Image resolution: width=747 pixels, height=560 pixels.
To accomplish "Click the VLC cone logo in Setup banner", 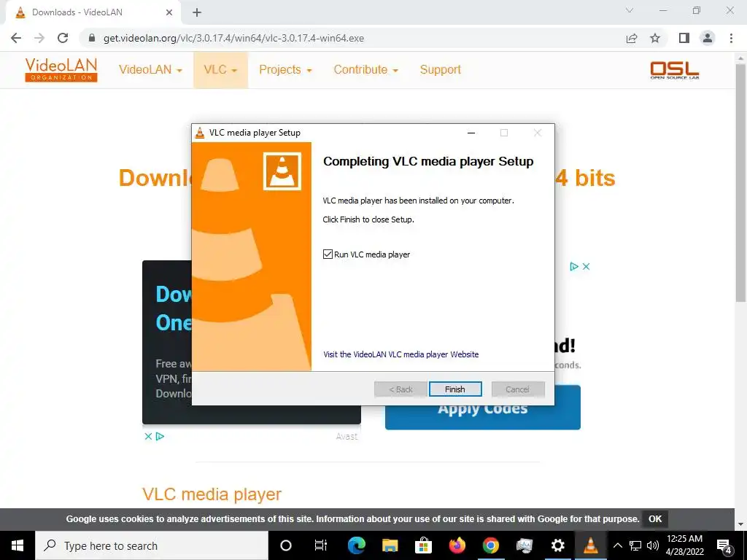I will click(282, 171).
